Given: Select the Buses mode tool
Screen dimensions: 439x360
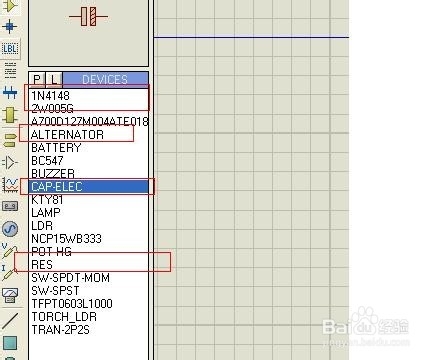Looking at the screenshot, I should 10,92.
